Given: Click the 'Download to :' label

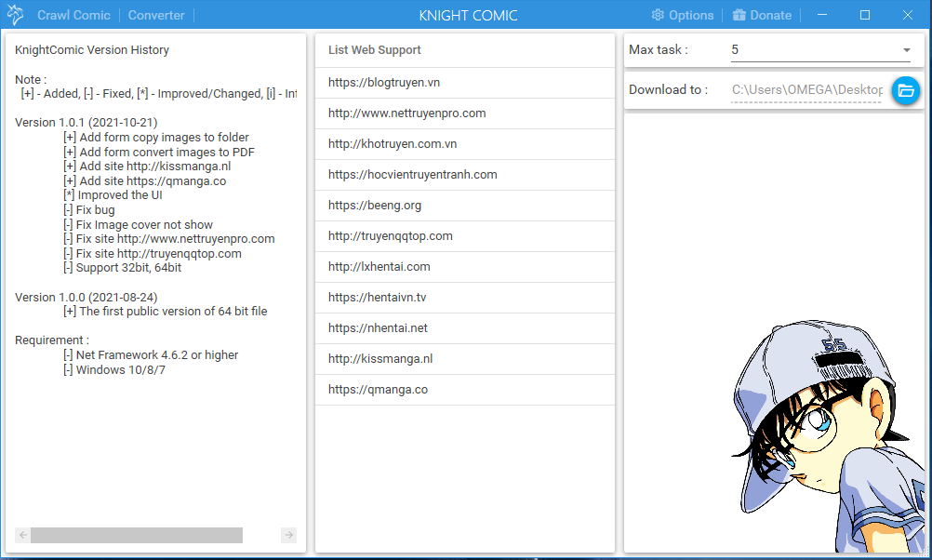Looking at the screenshot, I should [x=669, y=89].
